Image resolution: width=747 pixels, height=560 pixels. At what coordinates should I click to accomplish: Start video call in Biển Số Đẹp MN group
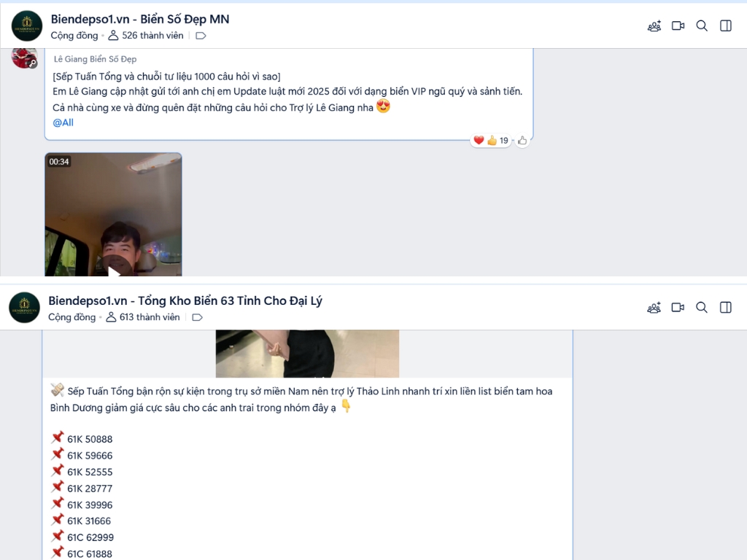coord(678,26)
